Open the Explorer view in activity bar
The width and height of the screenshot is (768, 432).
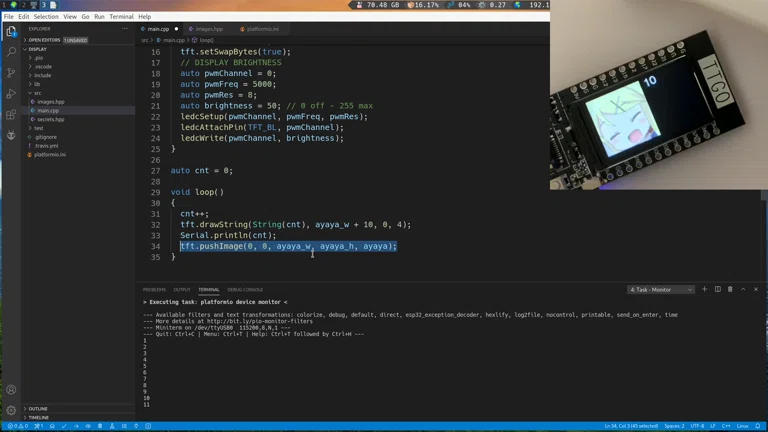(x=11, y=32)
